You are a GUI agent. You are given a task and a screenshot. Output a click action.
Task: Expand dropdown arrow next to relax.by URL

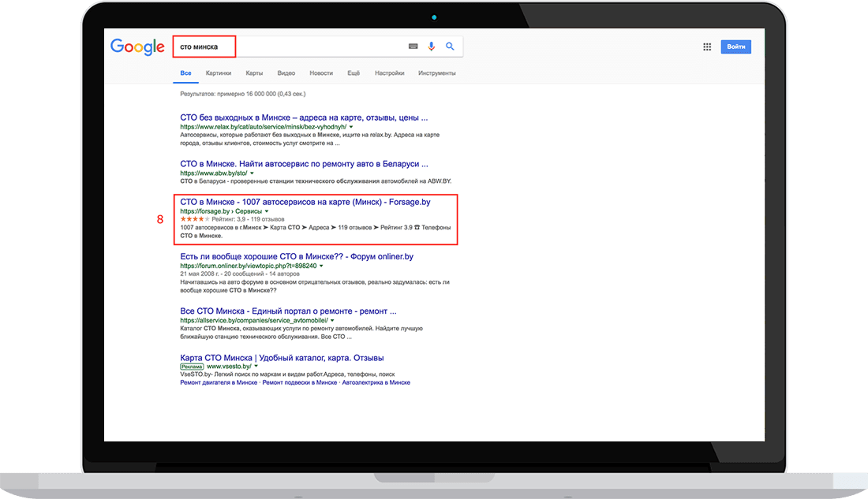point(351,127)
